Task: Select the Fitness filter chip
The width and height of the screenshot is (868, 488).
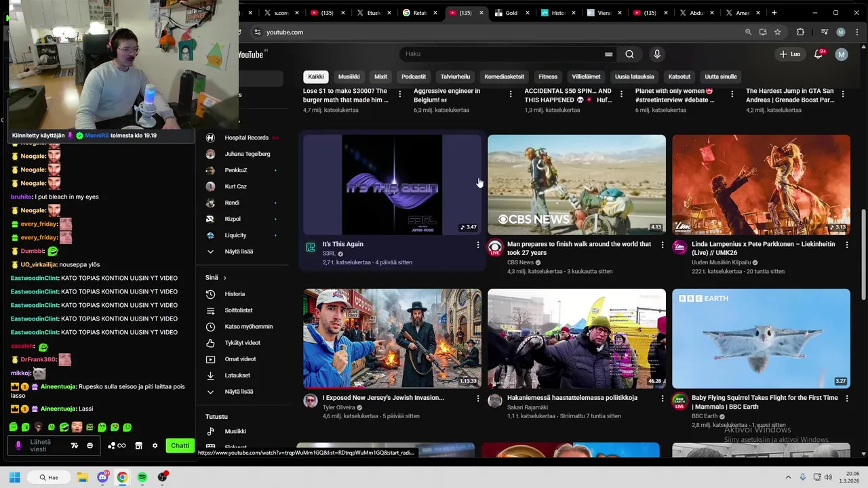Action: click(548, 77)
